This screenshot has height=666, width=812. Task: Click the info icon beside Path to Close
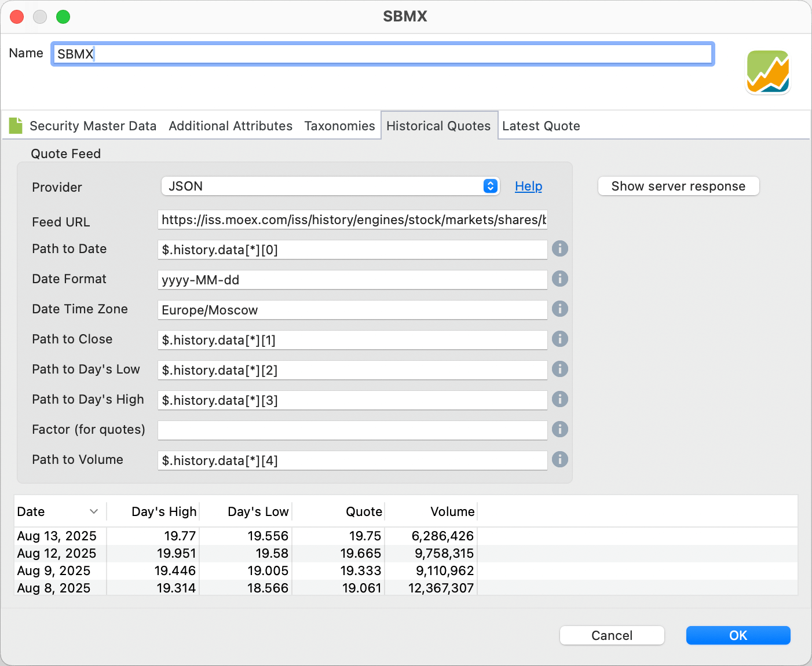coord(559,339)
